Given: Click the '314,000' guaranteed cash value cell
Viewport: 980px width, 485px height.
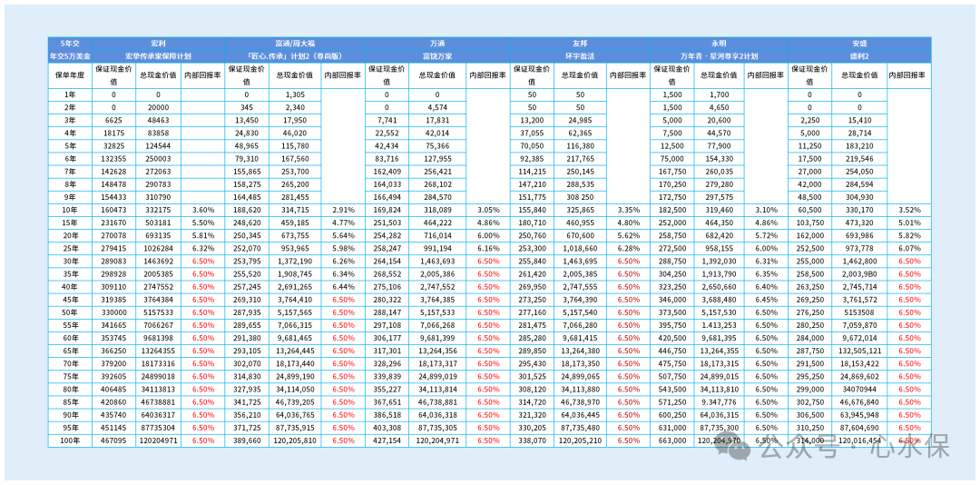Looking at the screenshot, I should [809, 441].
